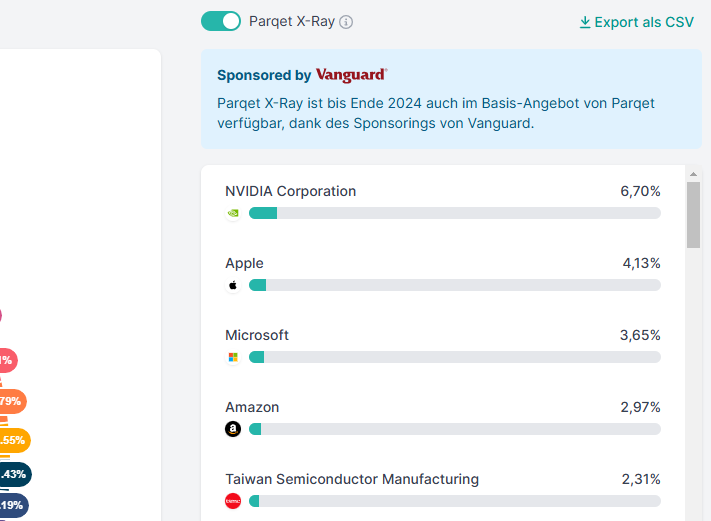711x521 pixels.
Task: Select the Microsoft holding name
Action: coord(257,335)
